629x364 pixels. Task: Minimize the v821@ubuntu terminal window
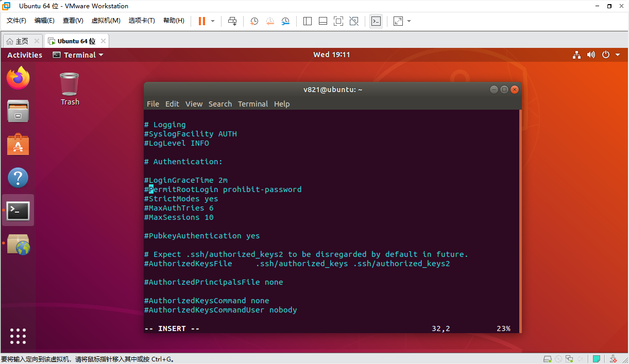(x=494, y=90)
